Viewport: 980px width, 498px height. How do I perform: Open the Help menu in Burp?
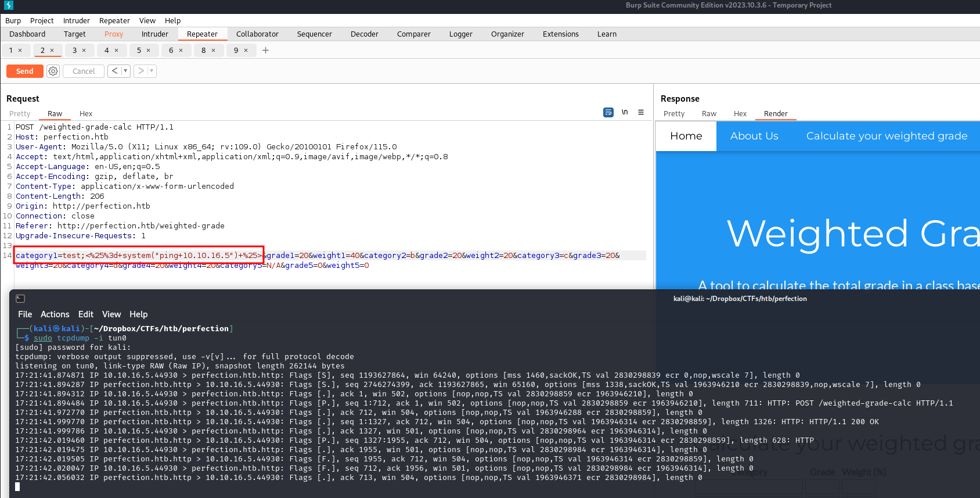click(172, 20)
